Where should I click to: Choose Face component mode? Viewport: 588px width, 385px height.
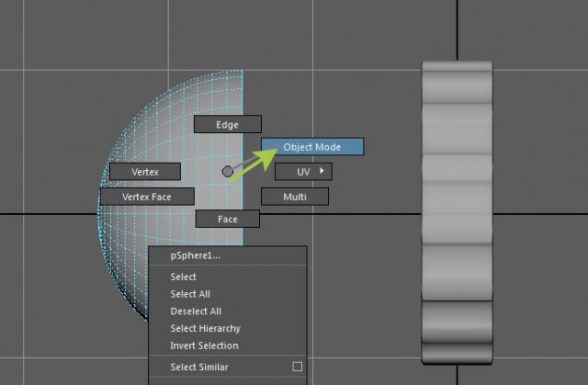click(228, 219)
